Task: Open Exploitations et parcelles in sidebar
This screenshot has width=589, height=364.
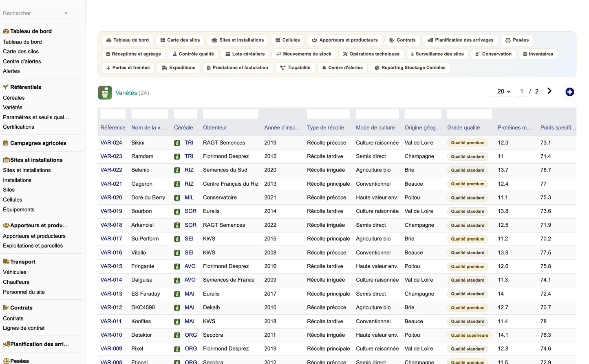Action: pos(33,246)
